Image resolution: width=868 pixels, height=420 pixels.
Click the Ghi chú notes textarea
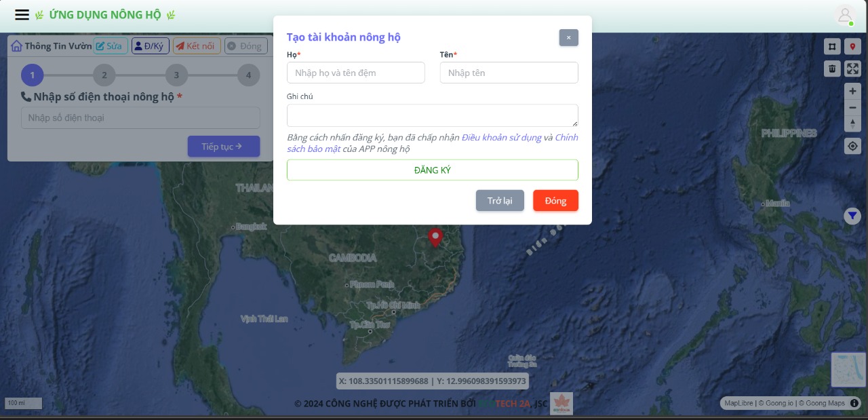tap(432, 115)
